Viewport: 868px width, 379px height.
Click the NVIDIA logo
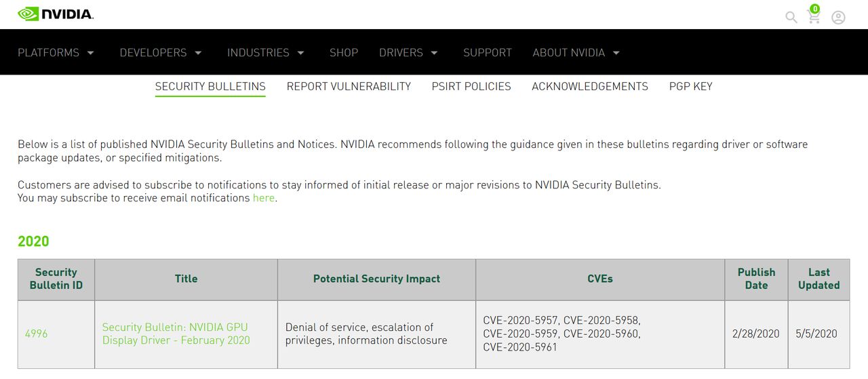coord(56,14)
